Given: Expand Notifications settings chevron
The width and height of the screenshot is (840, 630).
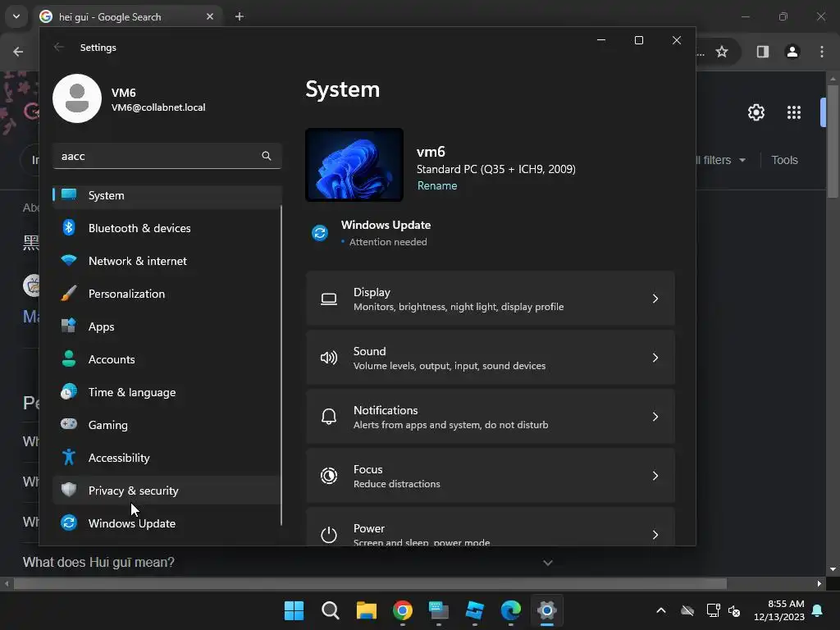Looking at the screenshot, I should (655, 417).
